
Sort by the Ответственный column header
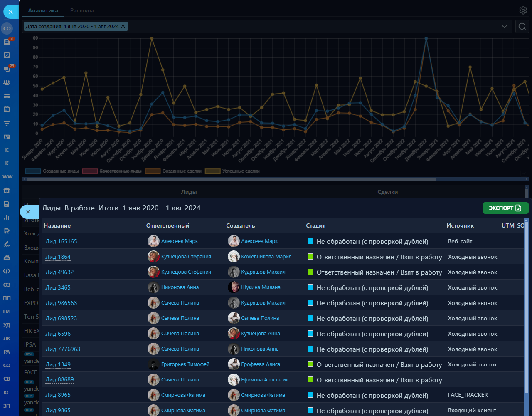167,225
